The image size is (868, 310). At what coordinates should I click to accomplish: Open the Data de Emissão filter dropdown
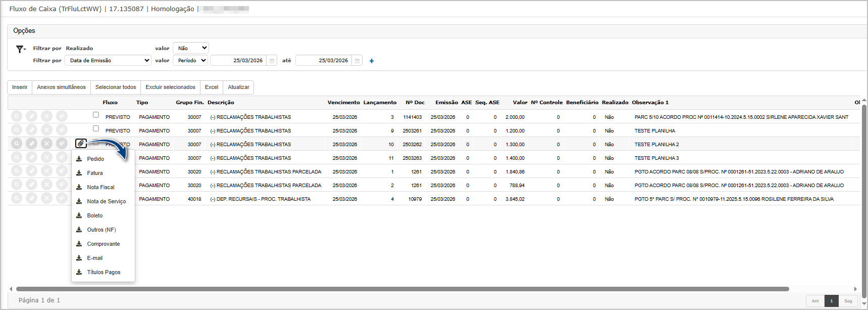click(108, 61)
